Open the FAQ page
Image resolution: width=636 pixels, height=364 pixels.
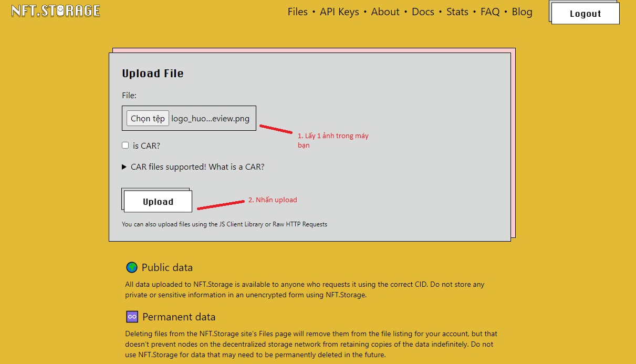(x=490, y=12)
